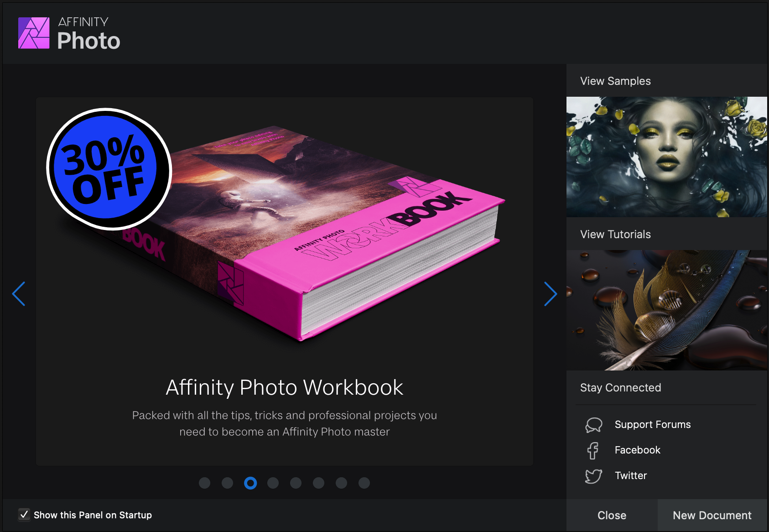Close the welcome panel

[x=612, y=515]
